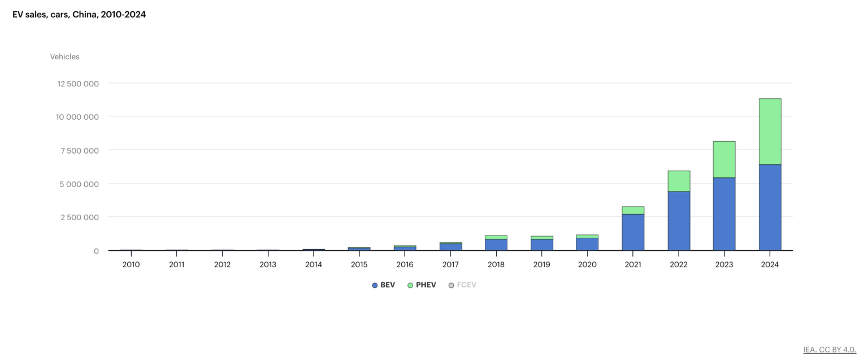Click the 2017 bar in the chart
868x362 pixels.
pyautogui.click(x=450, y=247)
